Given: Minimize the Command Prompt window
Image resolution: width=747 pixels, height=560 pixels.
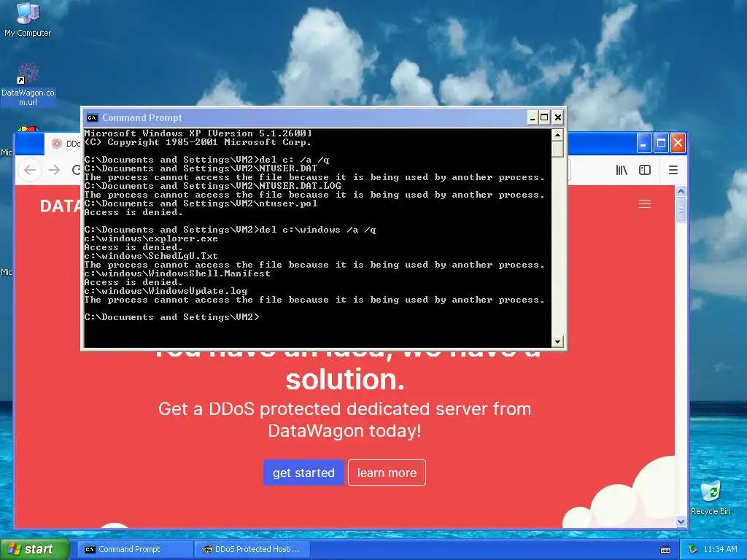Looking at the screenshot, I should click(533, 117).
